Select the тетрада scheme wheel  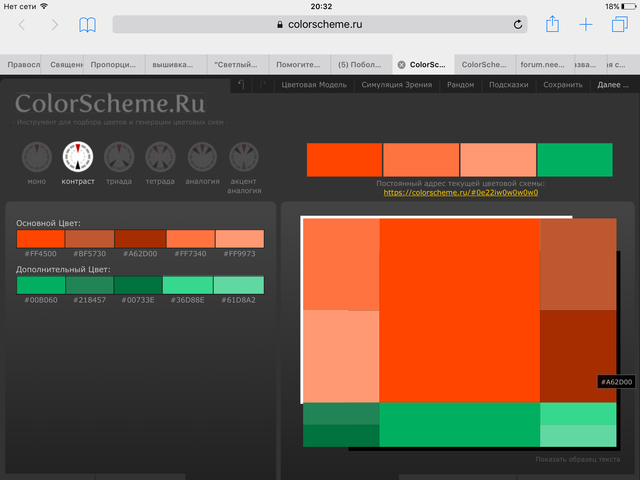[x=160, y=157]
